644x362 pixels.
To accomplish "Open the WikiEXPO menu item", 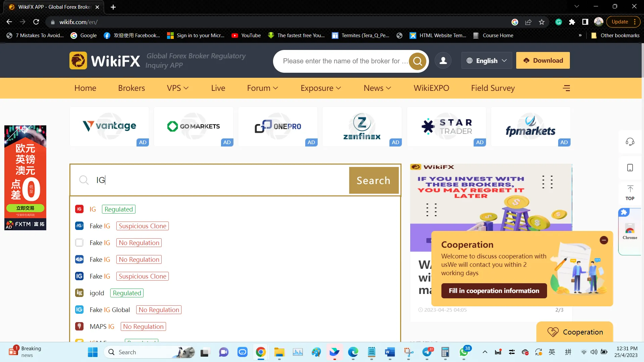I will coord(431,88).
